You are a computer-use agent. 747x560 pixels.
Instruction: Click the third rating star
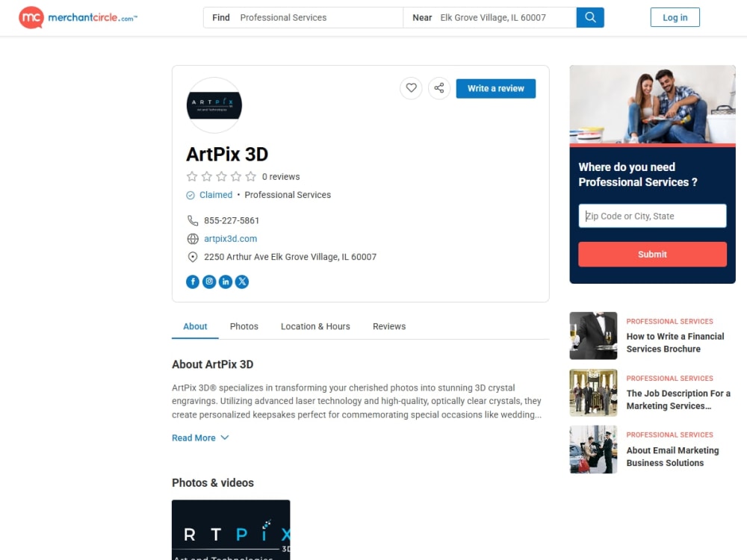tap(222, 177)
